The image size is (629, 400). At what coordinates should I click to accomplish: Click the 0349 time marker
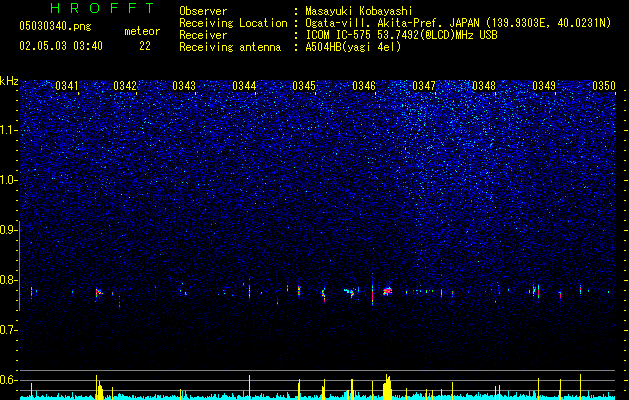[544, 86]
